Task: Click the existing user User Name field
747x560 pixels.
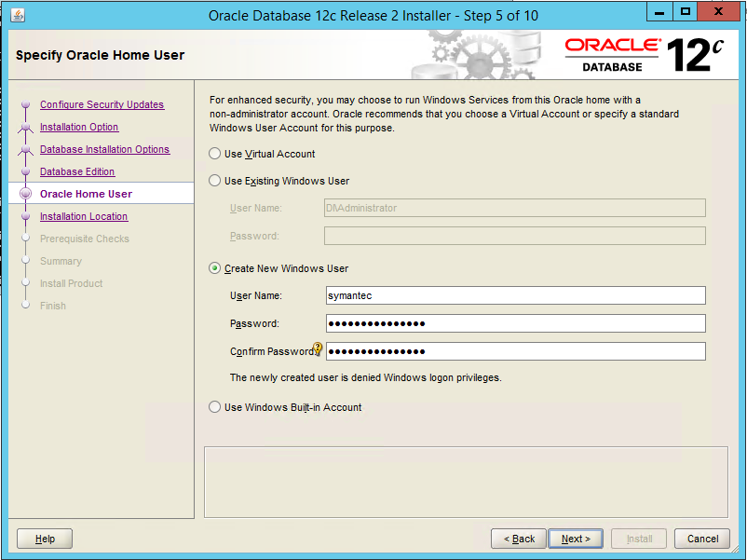Action: [514, 208]
